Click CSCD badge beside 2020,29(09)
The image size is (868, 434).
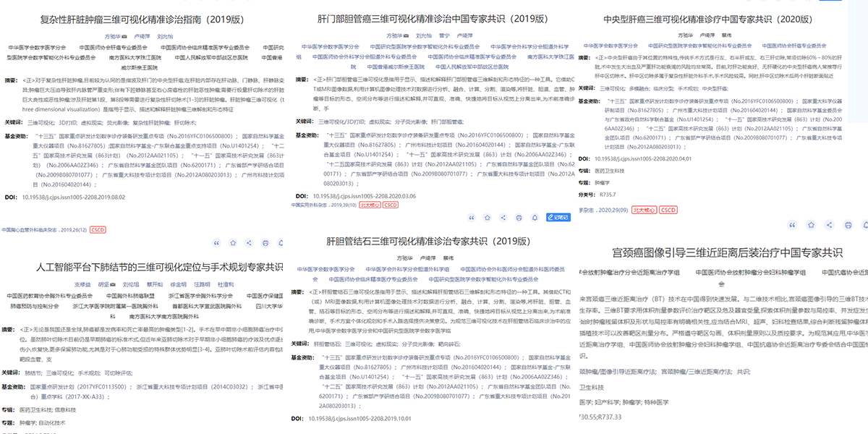[668, 210]
